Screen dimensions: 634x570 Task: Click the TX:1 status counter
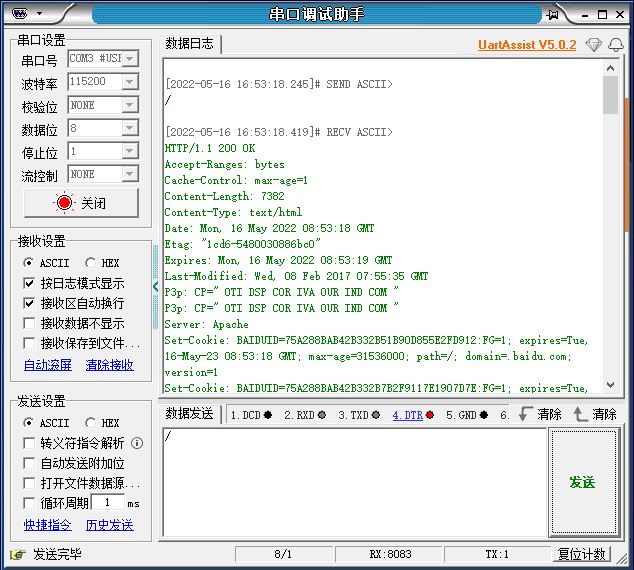[497, 554]
